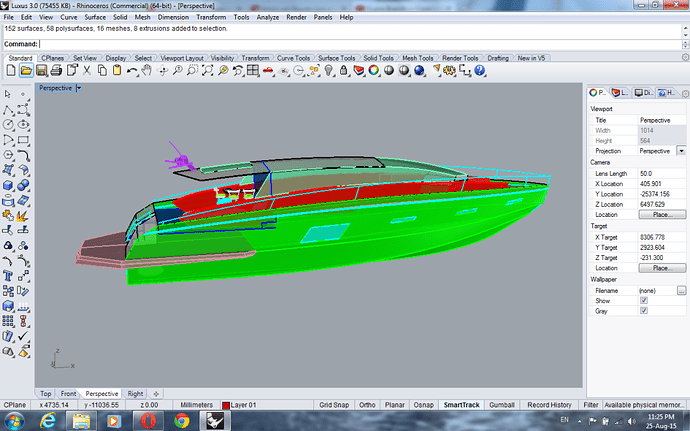This screenshot has height=431, width=690.
Task: Click the Save disk icon
Action: (x=39, y=71)
